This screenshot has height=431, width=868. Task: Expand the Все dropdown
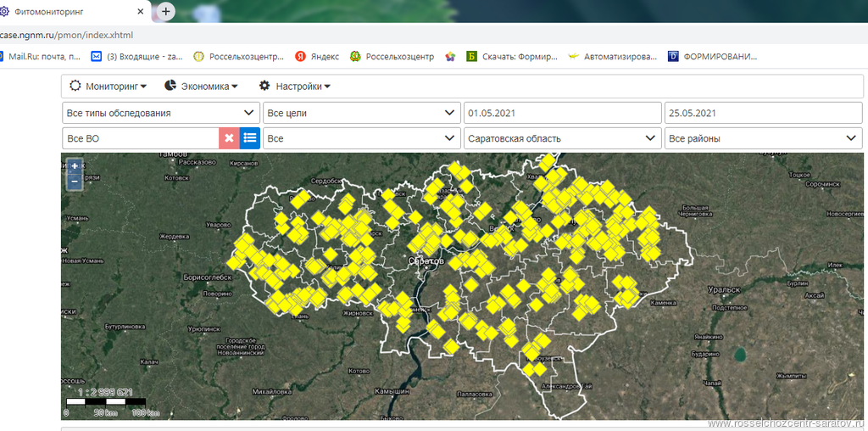(361, 138)
